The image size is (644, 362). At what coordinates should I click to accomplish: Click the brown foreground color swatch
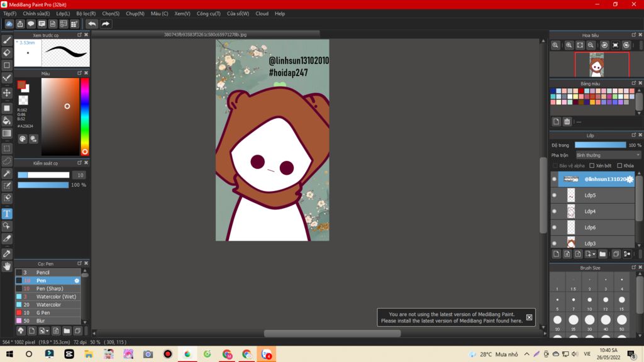[21, 85]
